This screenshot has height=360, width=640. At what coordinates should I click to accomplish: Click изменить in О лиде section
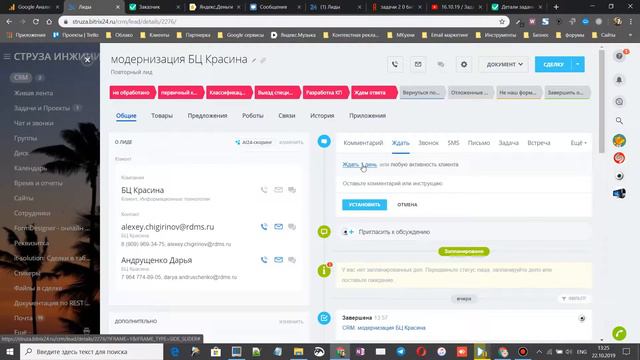[x=291, y=142]
